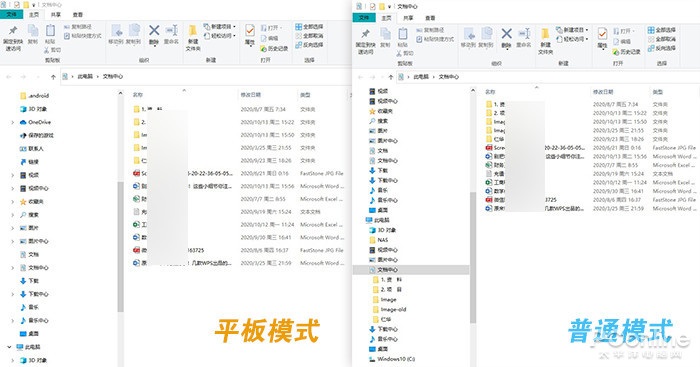Click the 粘贴 clipboard icon in the right window ribbon
The height and width of the screenshot is (367, 700).
pos(403,34)
